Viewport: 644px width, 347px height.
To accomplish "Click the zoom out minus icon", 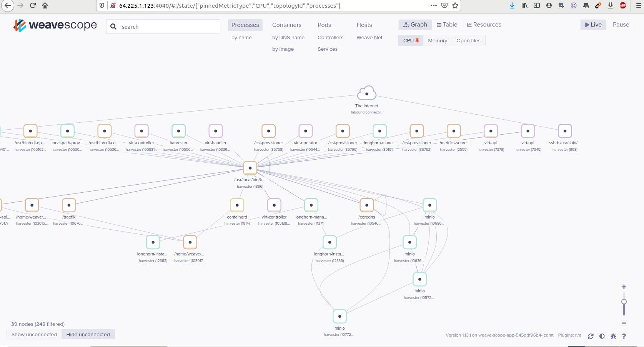I will pyautogui.click(x=624, y=323).
